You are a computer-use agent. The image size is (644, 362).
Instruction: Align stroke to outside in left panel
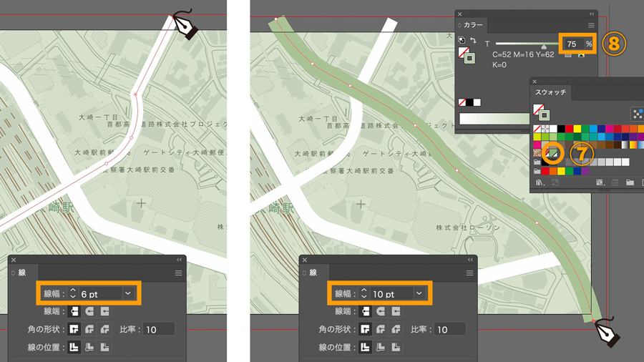point(104,347)
